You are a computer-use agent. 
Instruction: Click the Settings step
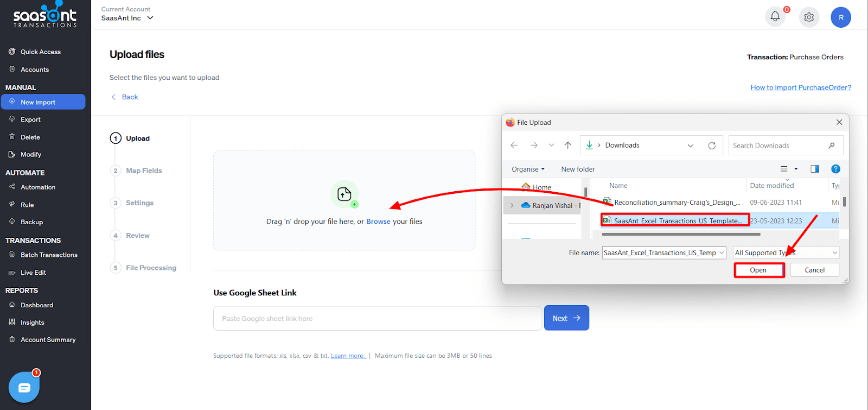click(x=139, y=203)
